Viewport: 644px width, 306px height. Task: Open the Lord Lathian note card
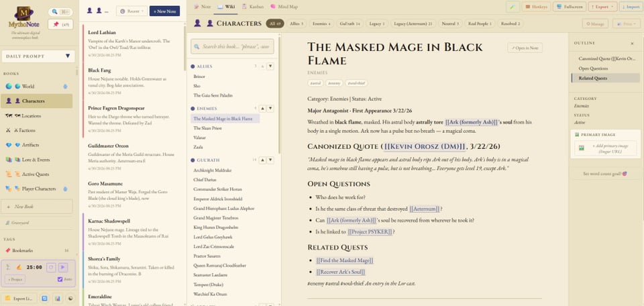(133, 42)
